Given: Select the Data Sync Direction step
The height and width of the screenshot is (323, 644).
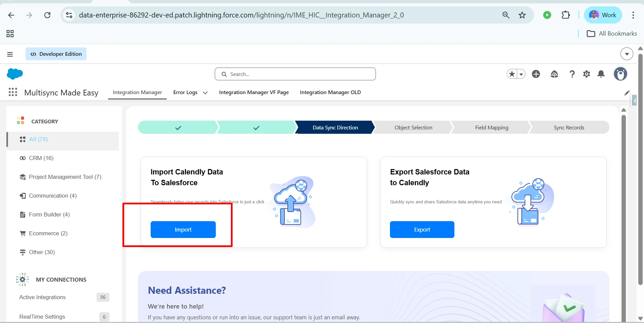Looking at the screenshot, I should pyautogui.click(x=335, y=127).
